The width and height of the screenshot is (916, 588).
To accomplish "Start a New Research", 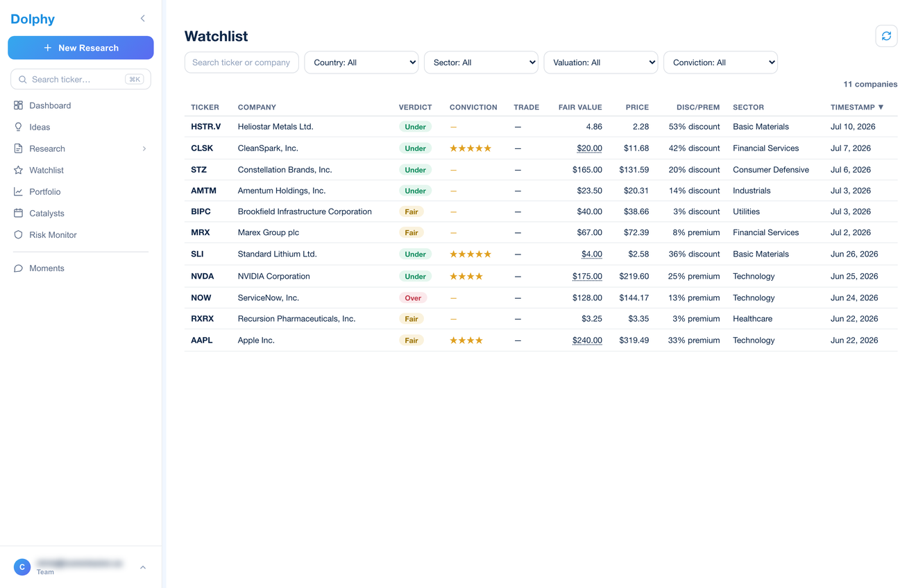I will [x=80, y=48].
